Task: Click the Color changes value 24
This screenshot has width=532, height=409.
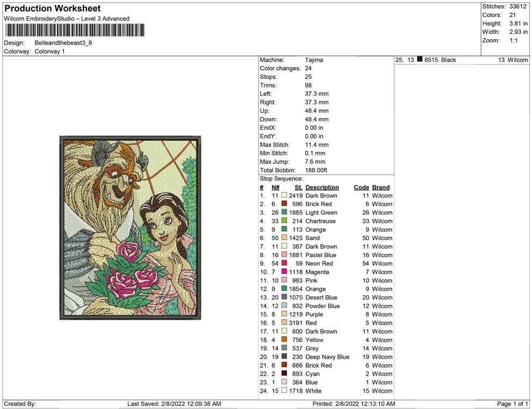Action: tap(308, 68)
